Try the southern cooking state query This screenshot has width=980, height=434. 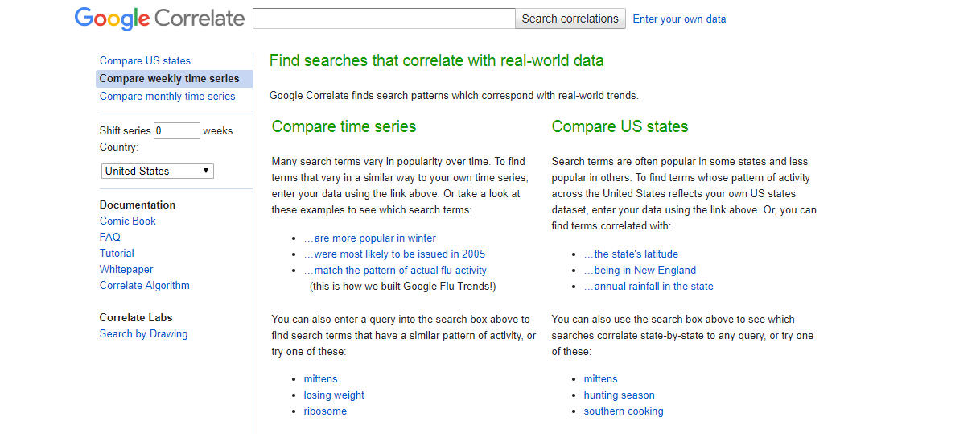(x=624, y=411)
